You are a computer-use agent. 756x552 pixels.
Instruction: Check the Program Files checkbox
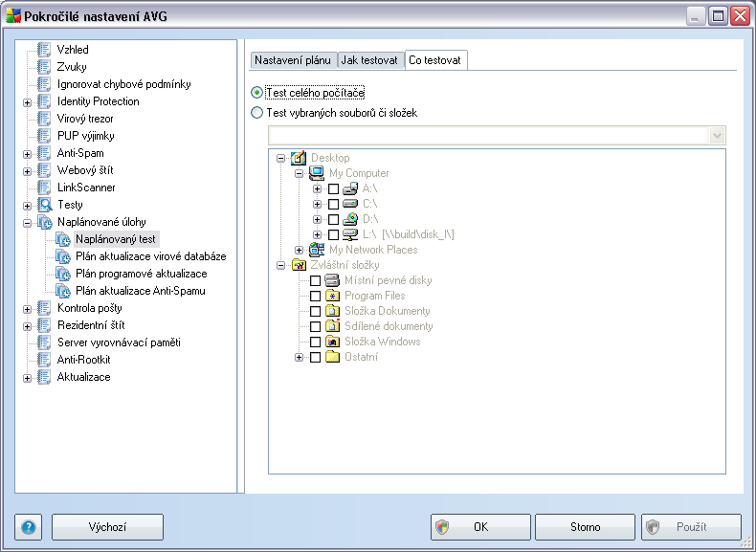[x=315, y=296]
